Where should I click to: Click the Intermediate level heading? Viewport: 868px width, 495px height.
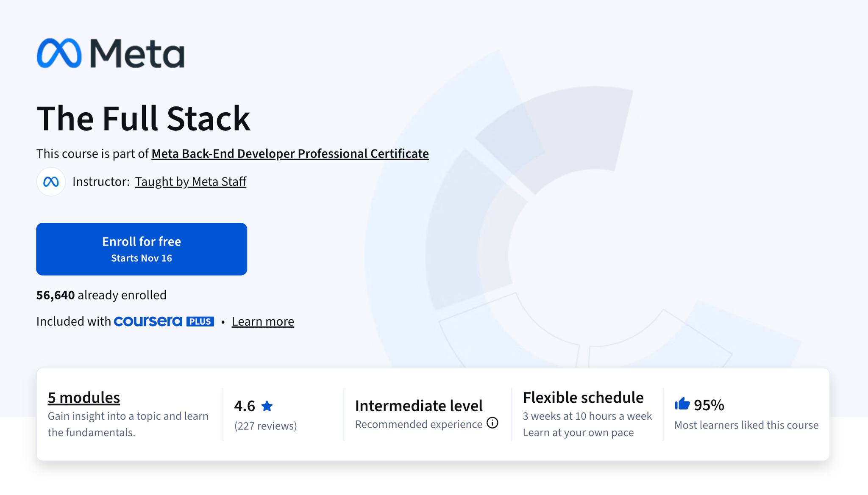[419, 406]
